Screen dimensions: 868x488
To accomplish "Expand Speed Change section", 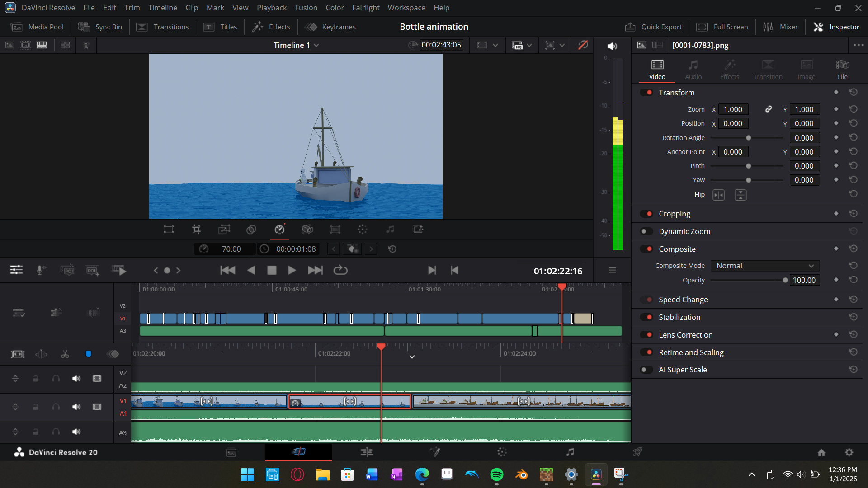I will (683, 300).
